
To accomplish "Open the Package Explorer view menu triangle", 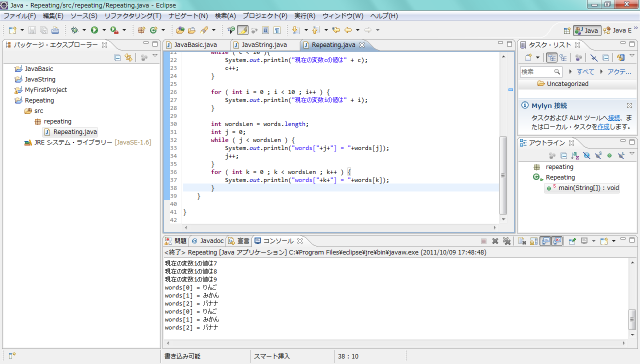I will [155, 55].
